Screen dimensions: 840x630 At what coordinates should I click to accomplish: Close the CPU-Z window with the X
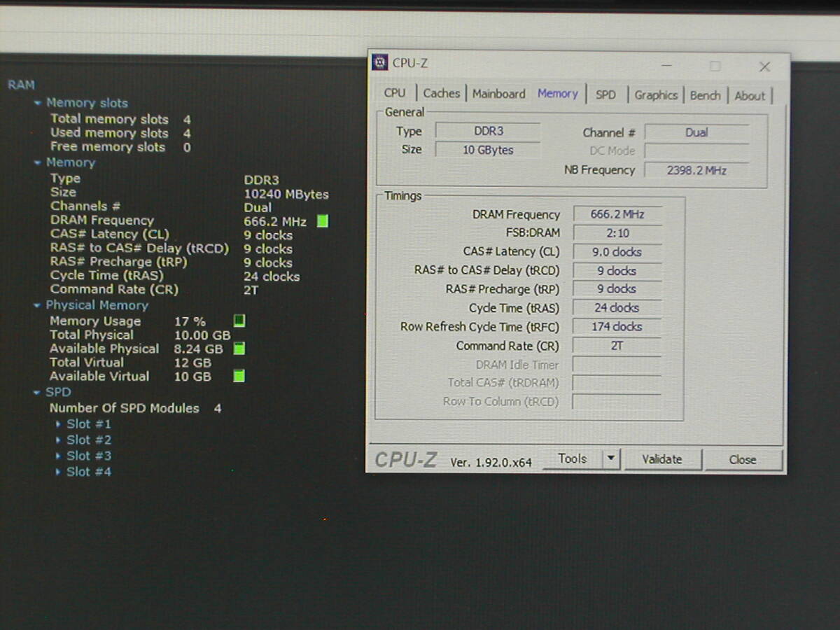[764, 66]
